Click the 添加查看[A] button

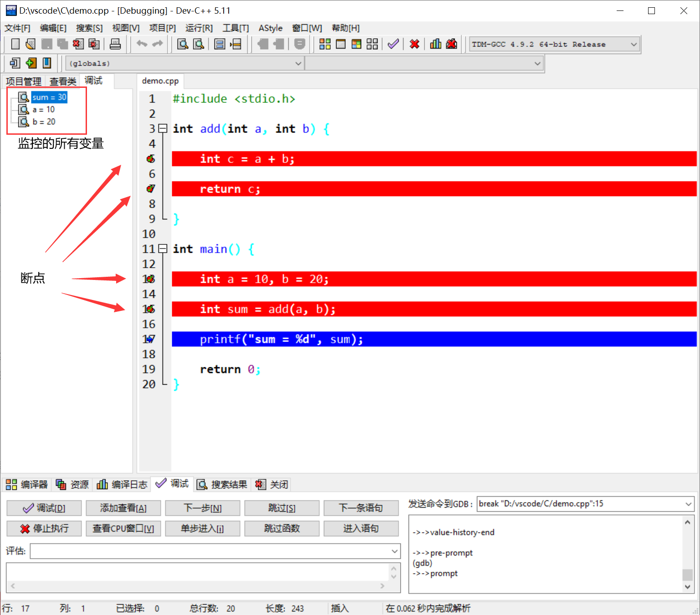pos(123,508)
